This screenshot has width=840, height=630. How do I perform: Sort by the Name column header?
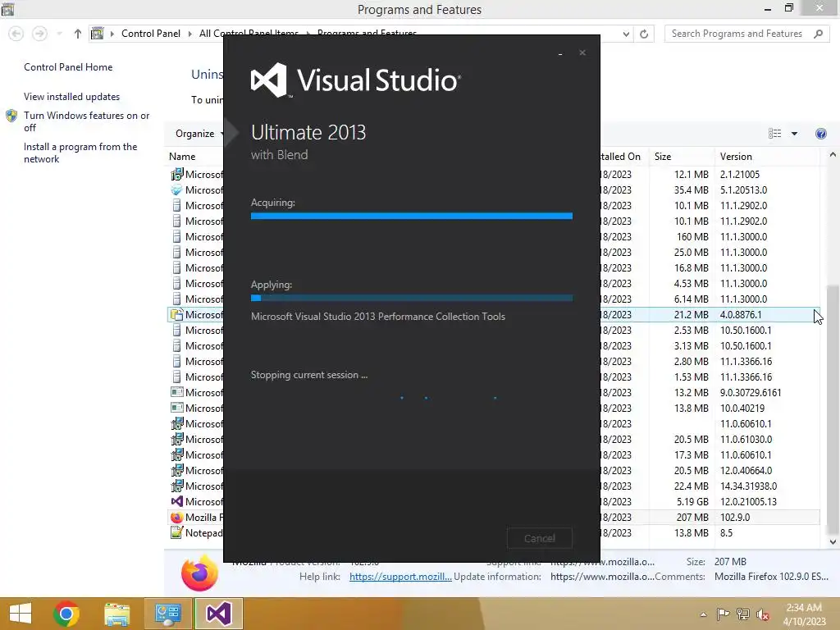tap(182, 157)
